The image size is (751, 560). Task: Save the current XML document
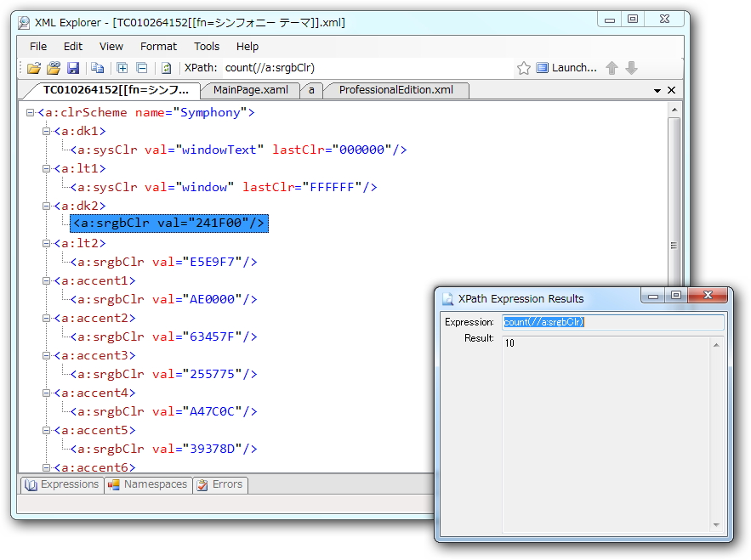tap(73, 67)
